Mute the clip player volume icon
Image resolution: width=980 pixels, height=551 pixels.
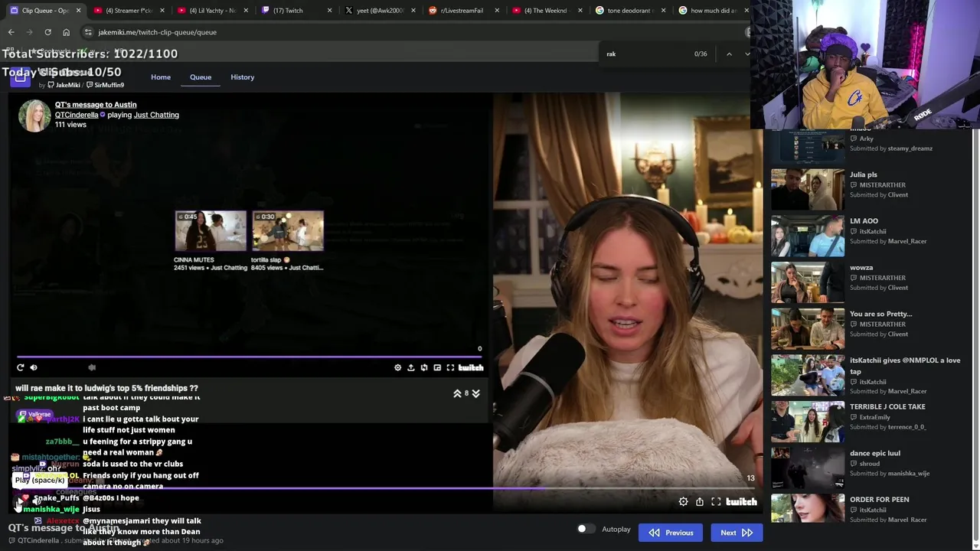33,367
